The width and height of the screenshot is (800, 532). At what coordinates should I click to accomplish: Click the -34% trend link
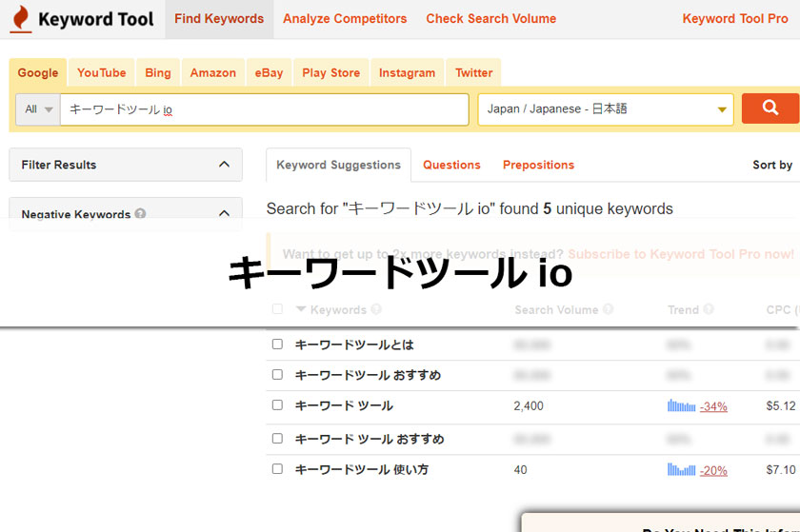click(713, 406)
